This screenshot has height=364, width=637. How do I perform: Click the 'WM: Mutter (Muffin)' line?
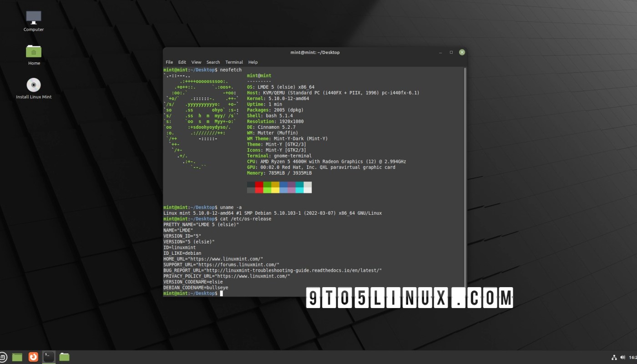(x=272, y=133)
